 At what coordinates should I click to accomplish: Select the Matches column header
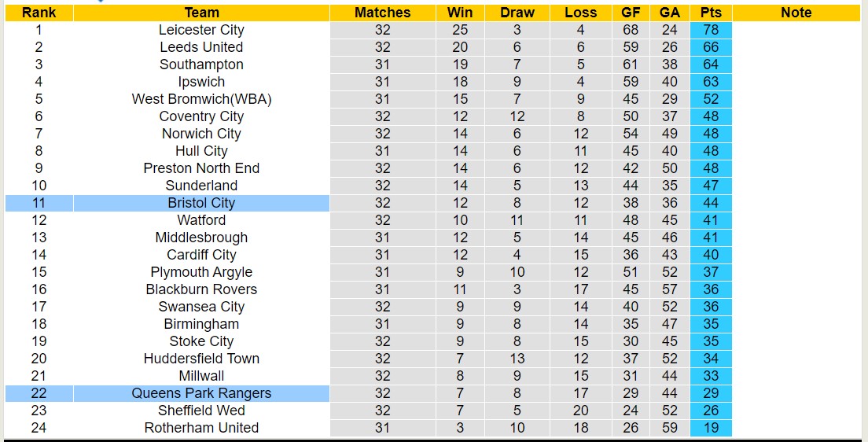click(x=383, y=13)
